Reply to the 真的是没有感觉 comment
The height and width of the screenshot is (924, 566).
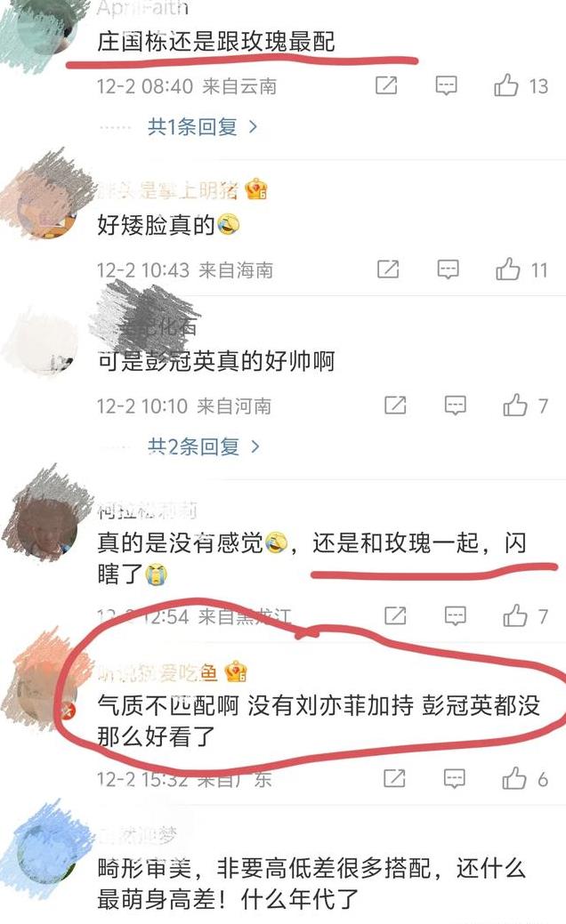click(x=455, y=616)
